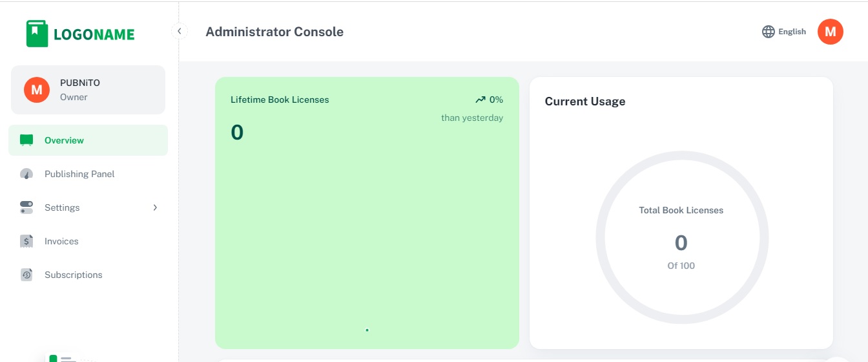Viewport: 868px width, 362px height.
Task: Click the Lifetime Book Licenses card
Action: (367, 213)
